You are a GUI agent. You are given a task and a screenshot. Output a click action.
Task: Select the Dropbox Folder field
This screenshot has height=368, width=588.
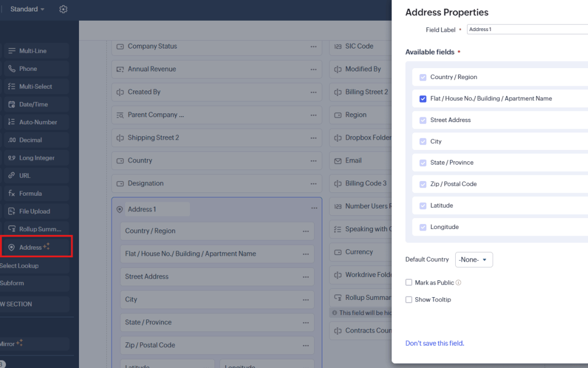361,138
